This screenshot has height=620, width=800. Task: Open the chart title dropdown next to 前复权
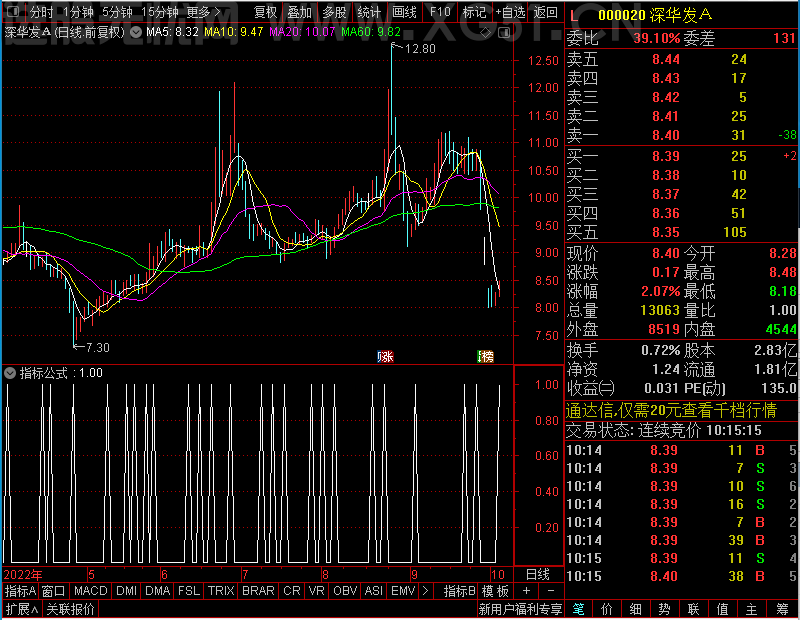pos(136,33)
